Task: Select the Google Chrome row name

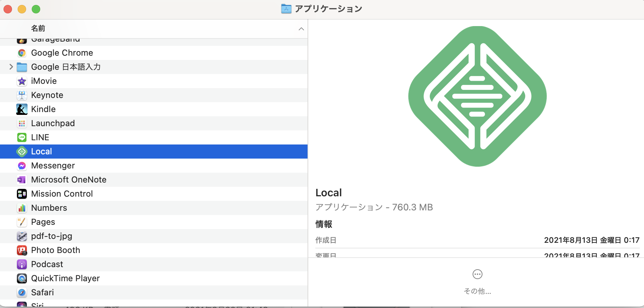Action: click(x=62, y=53)
